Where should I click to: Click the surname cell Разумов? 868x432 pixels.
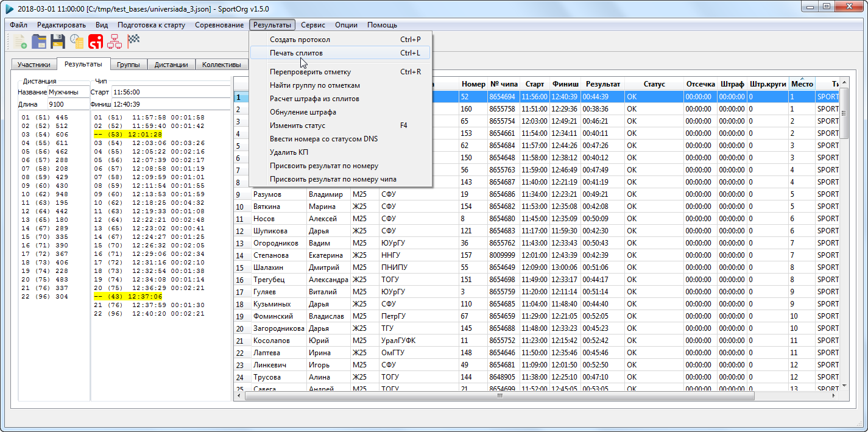point(278,194)
